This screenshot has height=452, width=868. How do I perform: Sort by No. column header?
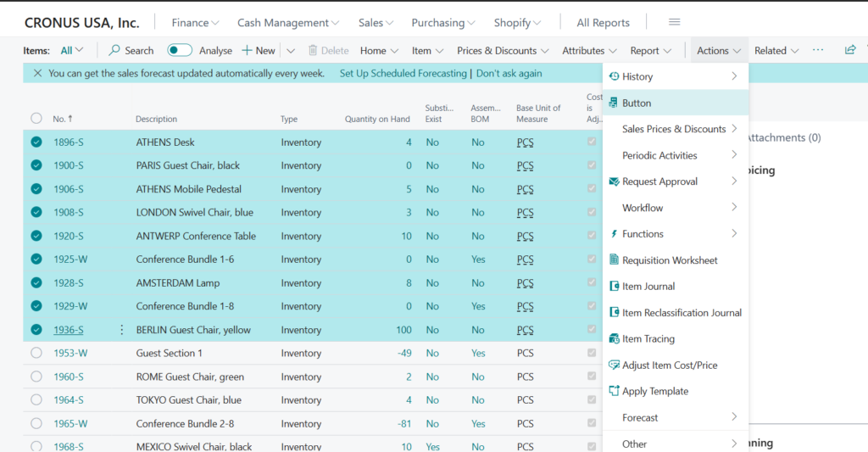click(x=63, y=119)
